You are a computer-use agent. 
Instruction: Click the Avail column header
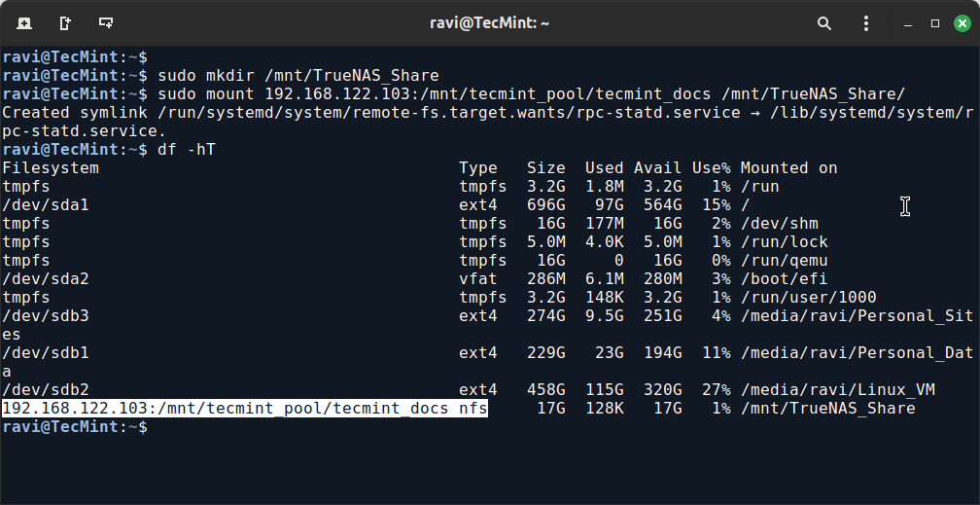tap(657, 168)
